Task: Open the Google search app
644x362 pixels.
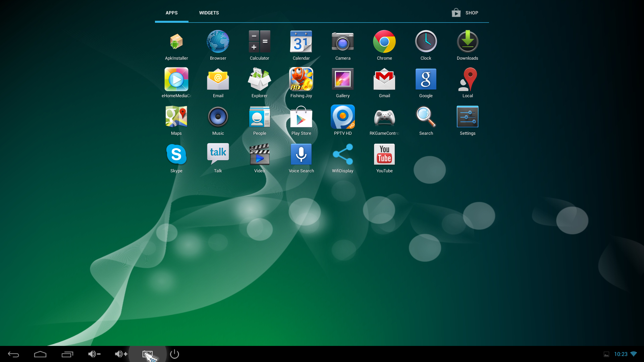Action: pyautogui.click(x=426, y=79)
